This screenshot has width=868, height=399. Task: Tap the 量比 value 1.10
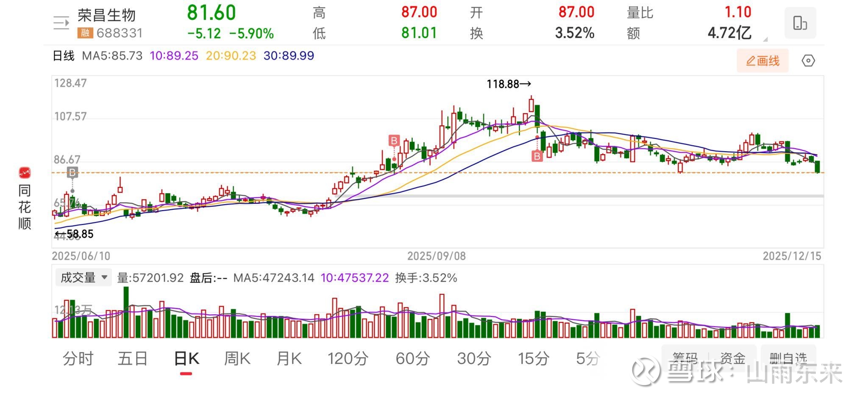pyautogui.click(x=738, y=12)
